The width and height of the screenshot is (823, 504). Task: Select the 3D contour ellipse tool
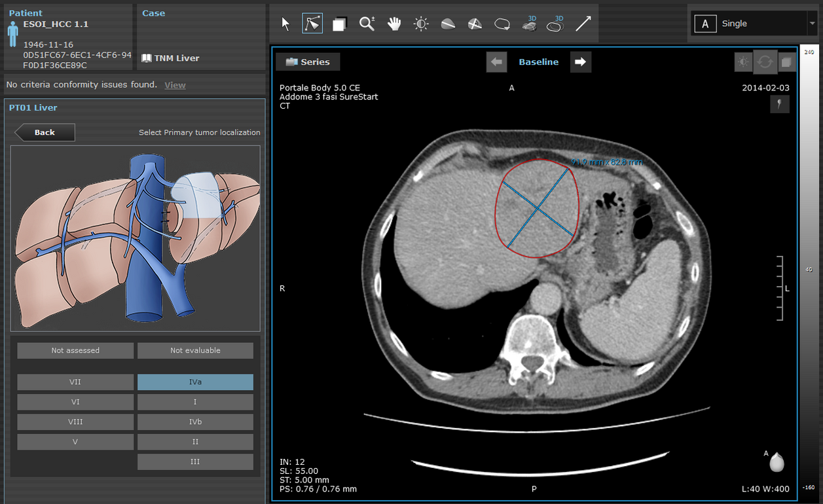(x=555, y=24)
